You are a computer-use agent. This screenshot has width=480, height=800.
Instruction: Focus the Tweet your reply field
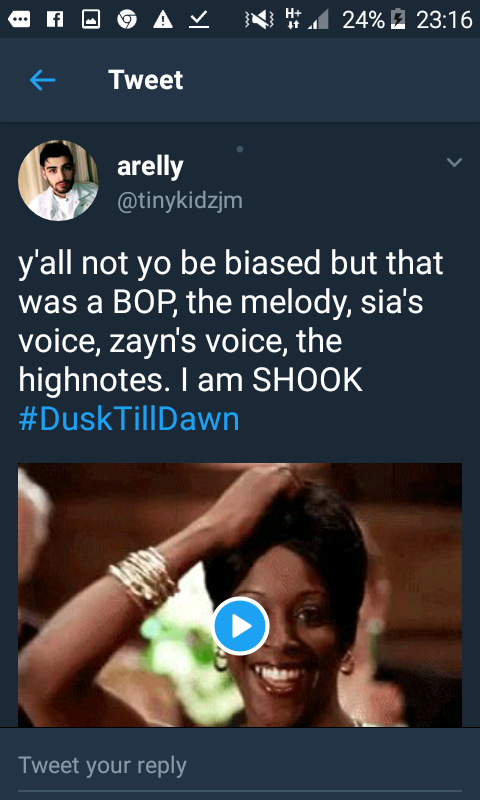pyautogui.click(x=240, y=765)
